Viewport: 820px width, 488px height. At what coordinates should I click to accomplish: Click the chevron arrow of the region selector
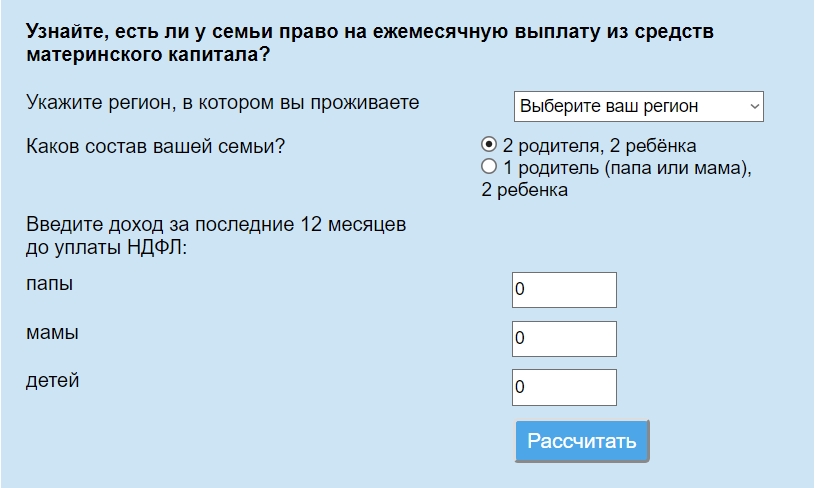[x=754, y=106]
